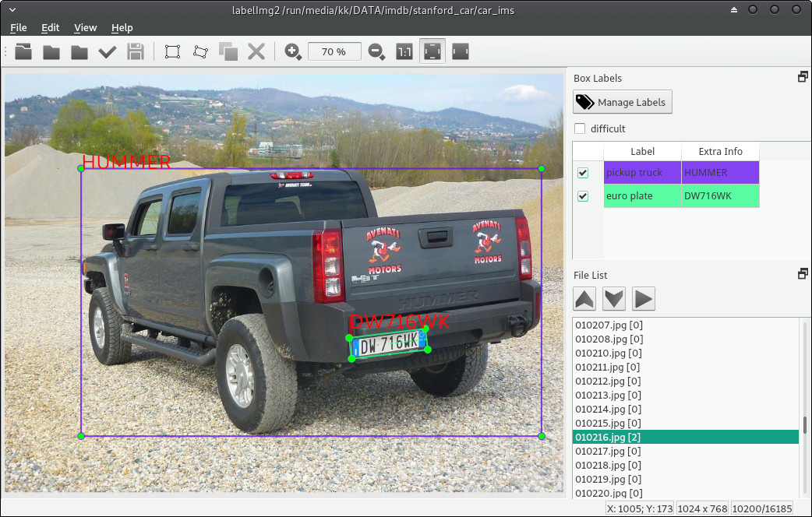Viewport: 812px width, 517px height.
Task: Open image file toolbar icon
Action: (23, 51)
